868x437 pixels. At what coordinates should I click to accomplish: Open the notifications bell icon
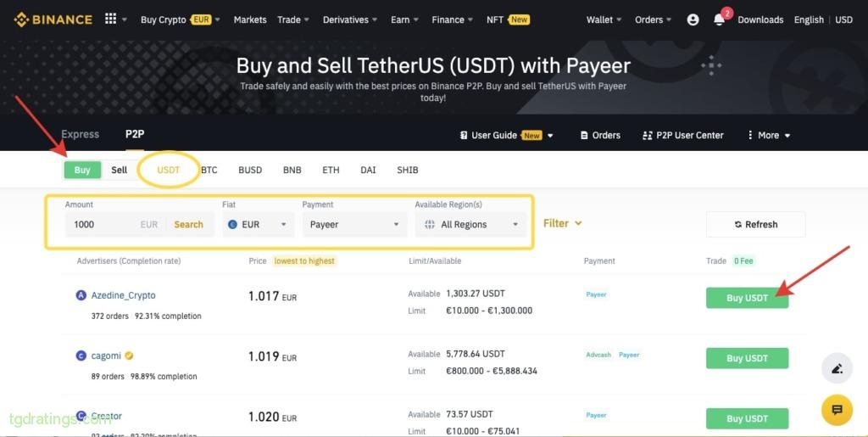click(719, 20)
